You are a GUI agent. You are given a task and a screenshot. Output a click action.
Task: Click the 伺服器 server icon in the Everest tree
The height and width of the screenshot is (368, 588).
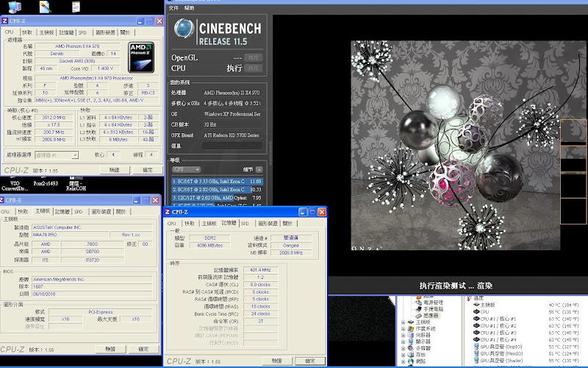click(411, 335)
